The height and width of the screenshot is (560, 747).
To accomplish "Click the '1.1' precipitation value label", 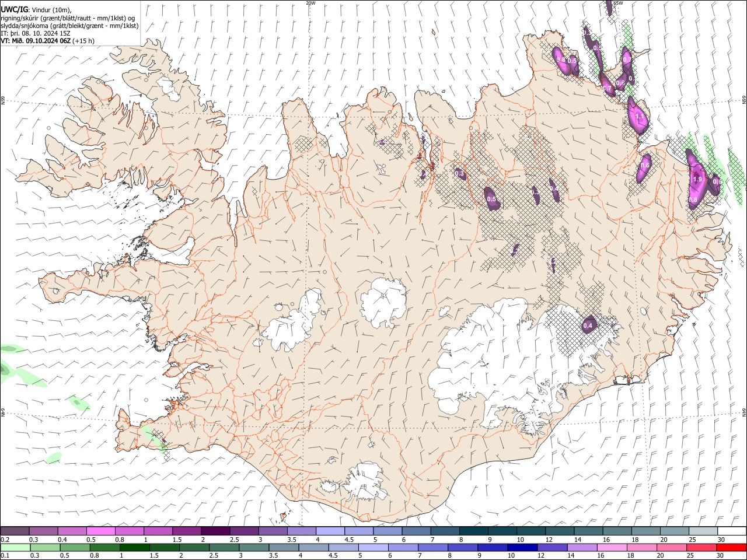I will [640, 117].
